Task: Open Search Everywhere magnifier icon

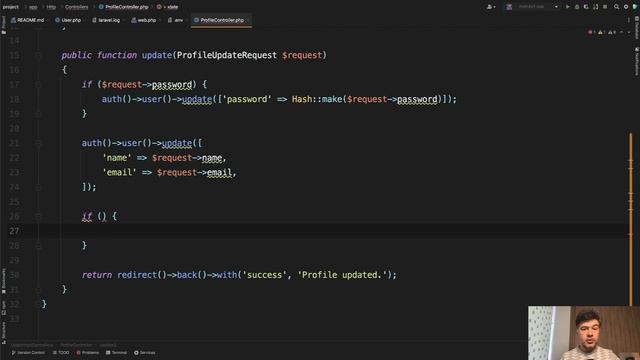Action: [616, 7]
